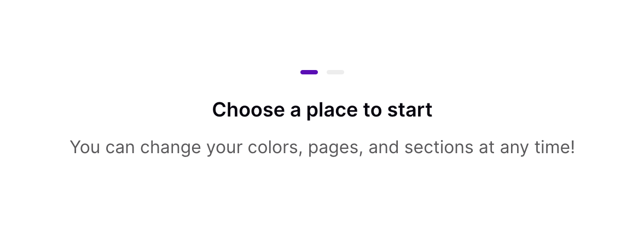Screen dimensions: 644x227
Task: Return to step one via purple pill
Action: point(309,72)
